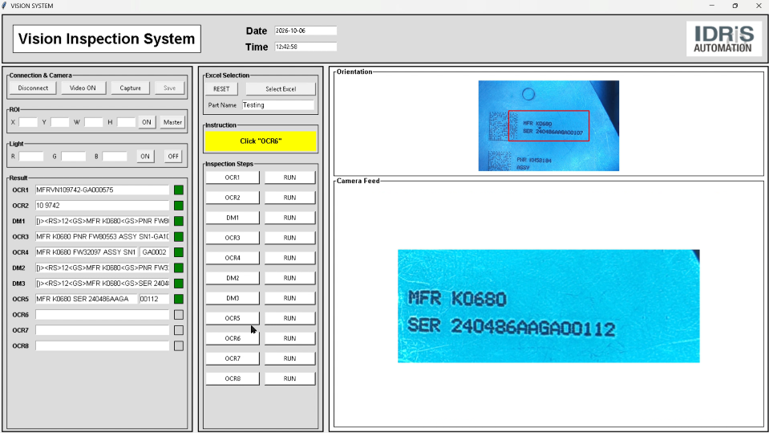
Task: Run the OCR8 step
Action: 290,379
